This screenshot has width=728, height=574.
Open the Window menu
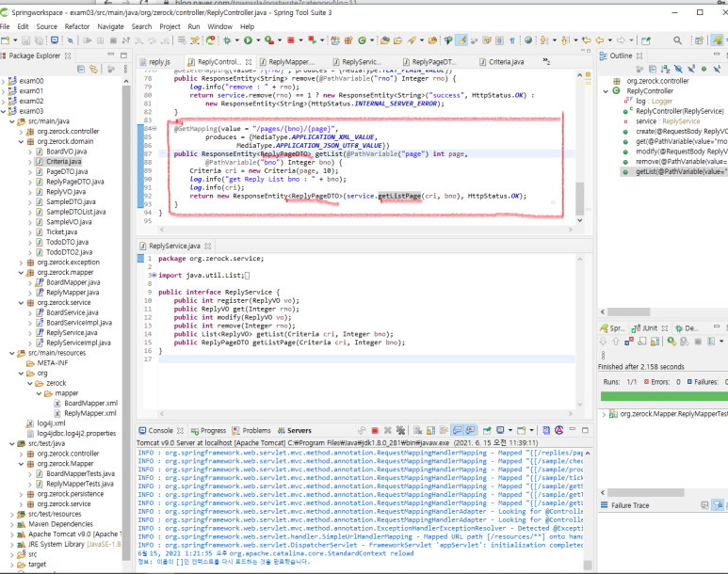click(219, 26)
